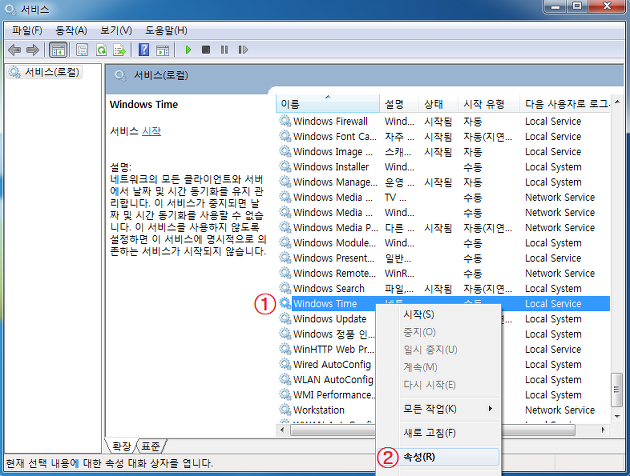Click Network Service cell in Workstation row
The height and width of the screenshot is (476, 630).
pos(560,410)
